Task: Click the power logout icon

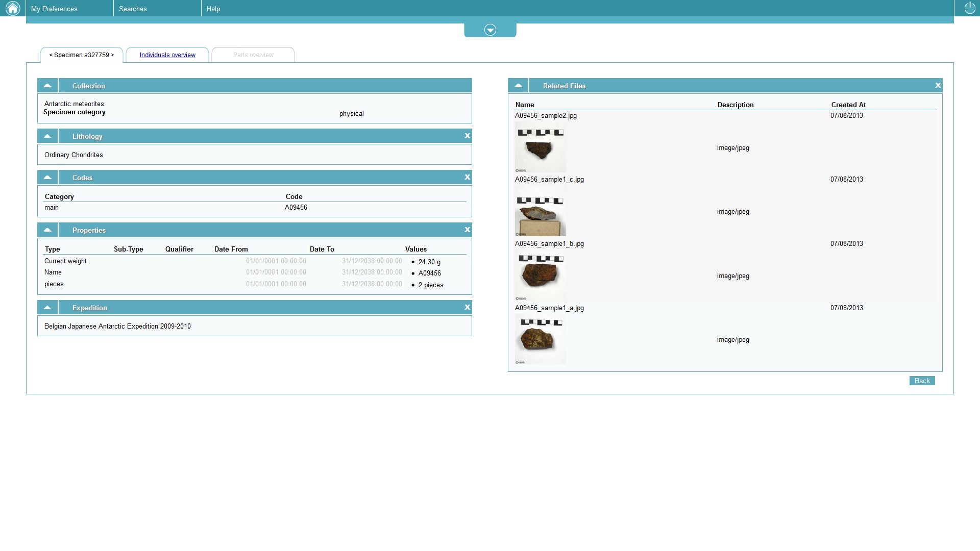Action: [x=969, y=8]
